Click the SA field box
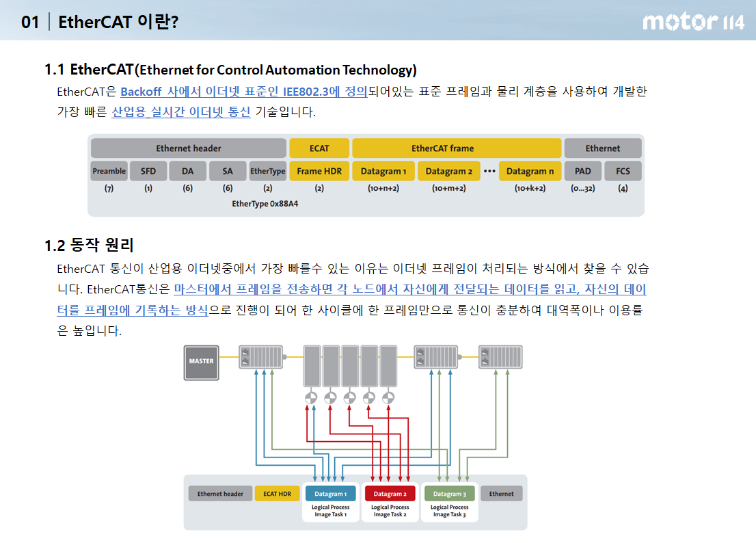756x543 pixels. (228, 171)
